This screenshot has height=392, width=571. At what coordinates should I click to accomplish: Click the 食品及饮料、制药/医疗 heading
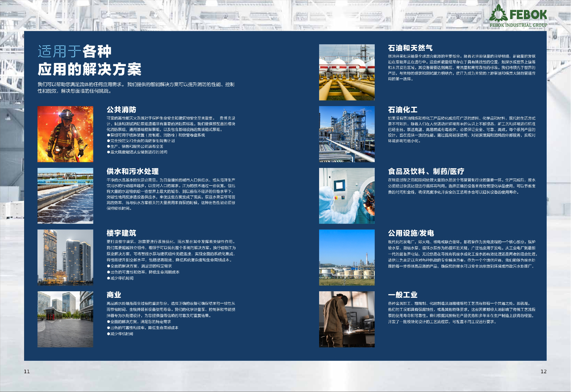pos(426,171)
